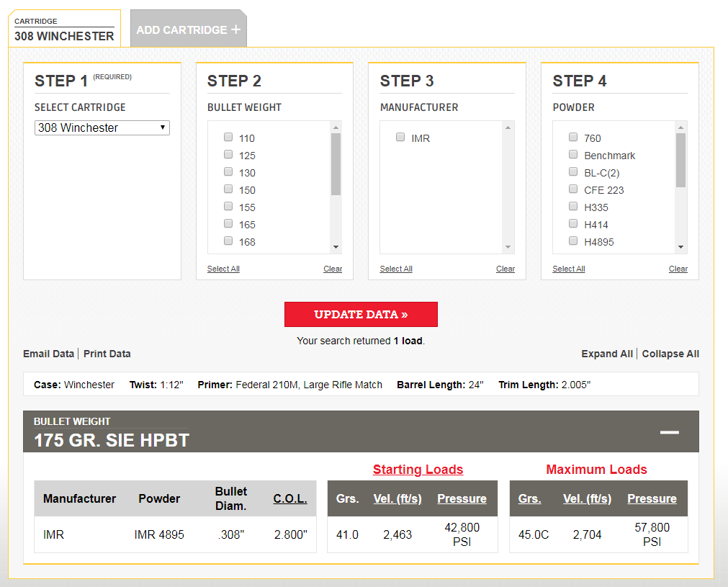Image resolution: width=728 pixels, height=587 pixels.
Task: Check the 165 bullet weight box
Action: (228, 223)
